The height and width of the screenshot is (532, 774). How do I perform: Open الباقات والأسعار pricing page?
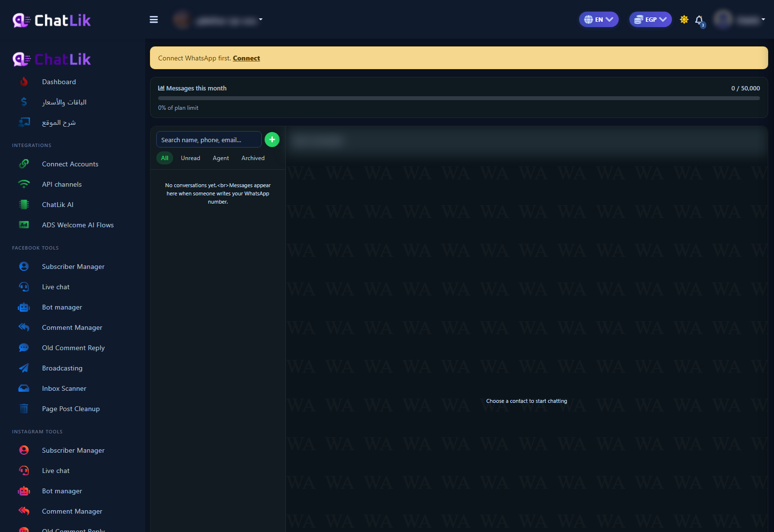click(64, 102)
